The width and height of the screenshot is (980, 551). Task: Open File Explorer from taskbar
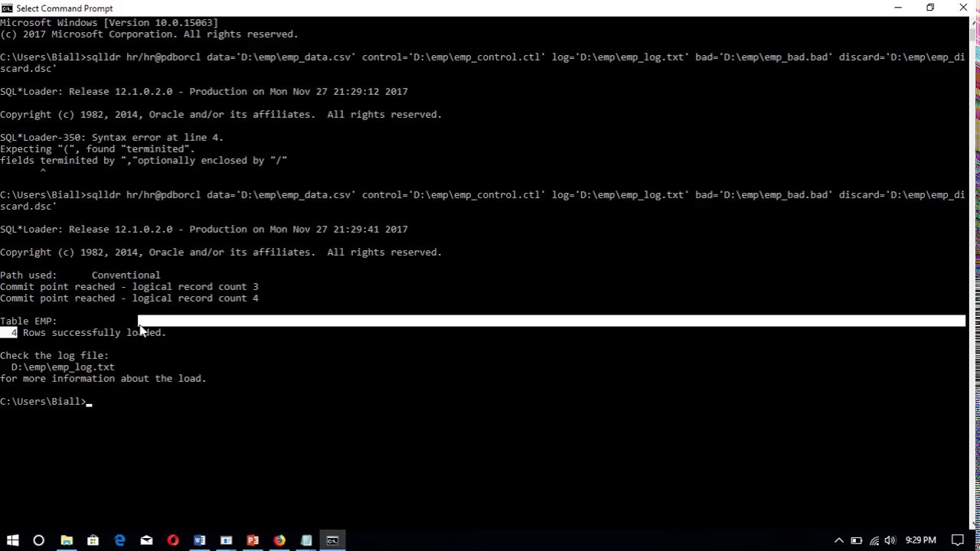(x=67, y=540)
